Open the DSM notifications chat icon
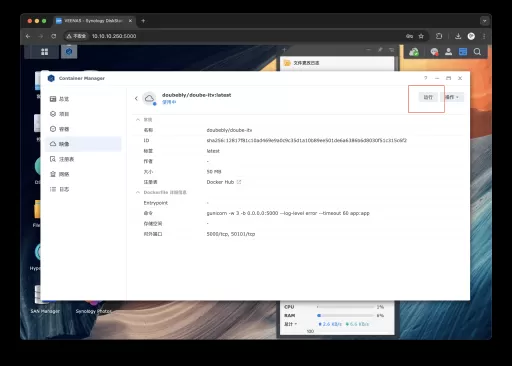512x366 pixels. click(x=434, y=52)
